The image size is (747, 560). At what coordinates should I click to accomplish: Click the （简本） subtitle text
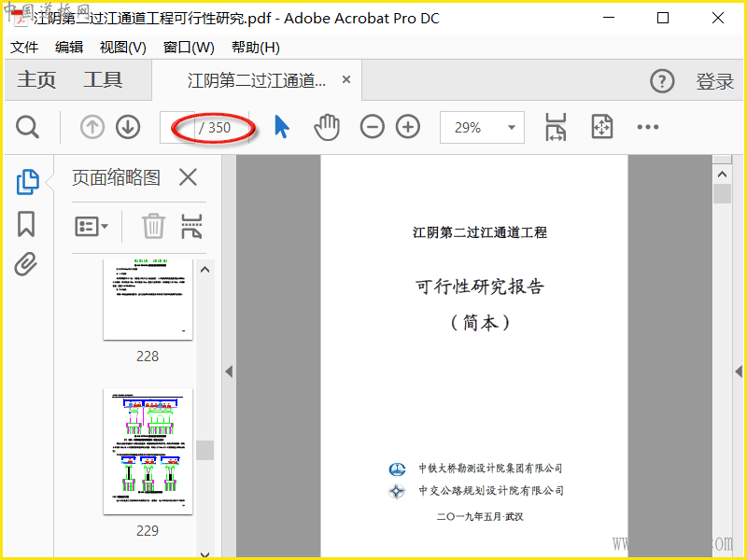click(480, 323)
